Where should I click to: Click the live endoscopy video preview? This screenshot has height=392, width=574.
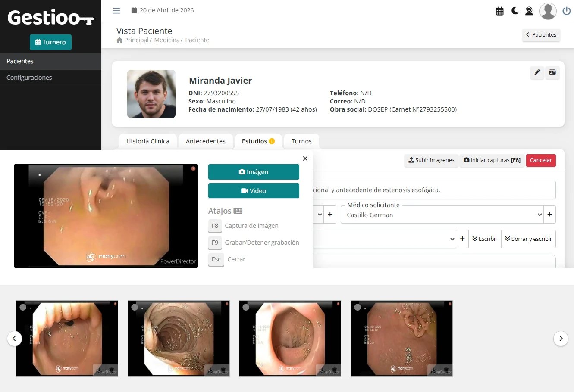pos(106,216)
